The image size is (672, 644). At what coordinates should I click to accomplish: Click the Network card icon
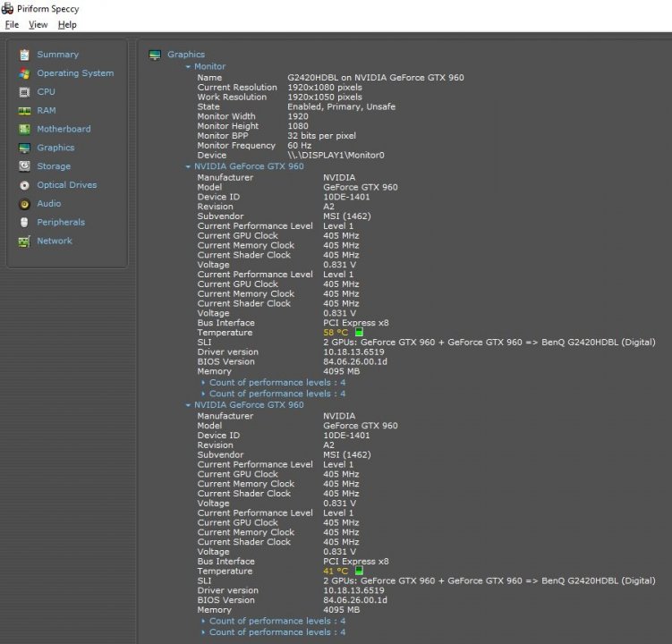point(24,241)
